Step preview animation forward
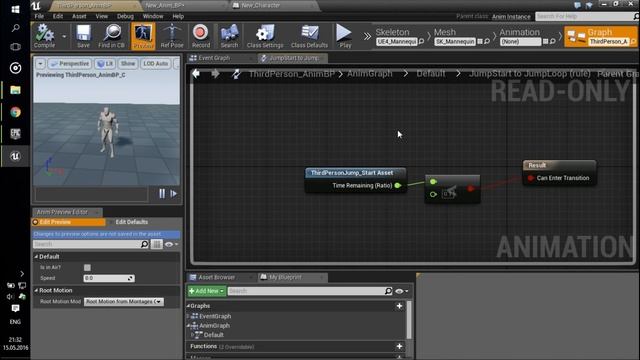The width and height of the screenshot is (640, 360). [173, 193]
